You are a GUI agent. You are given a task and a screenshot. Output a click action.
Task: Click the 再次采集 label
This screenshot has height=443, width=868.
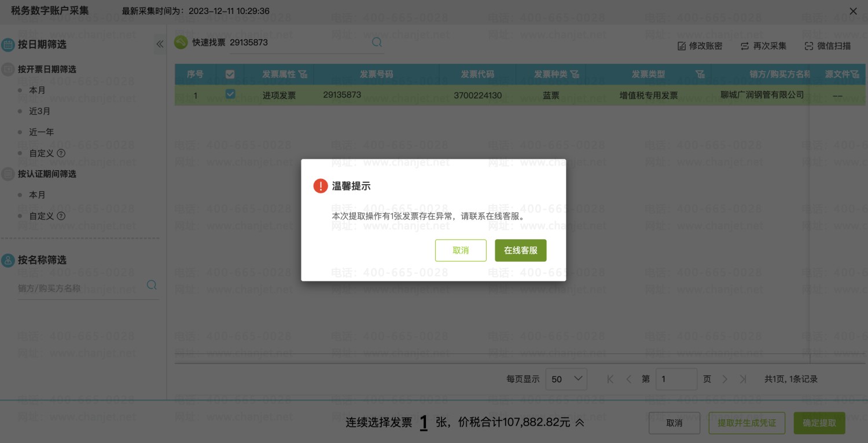tap(770, 46)
